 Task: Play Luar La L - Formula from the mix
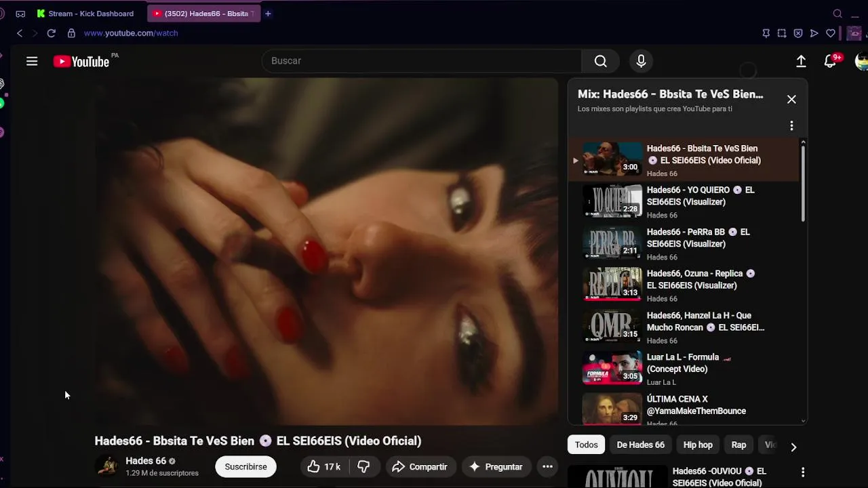coord(685,369)
